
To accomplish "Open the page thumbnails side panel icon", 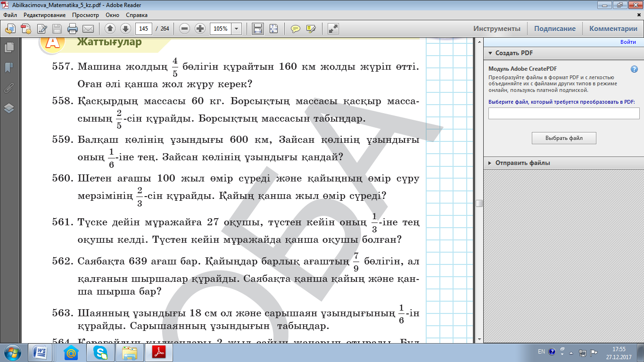I will click(9, 47).
